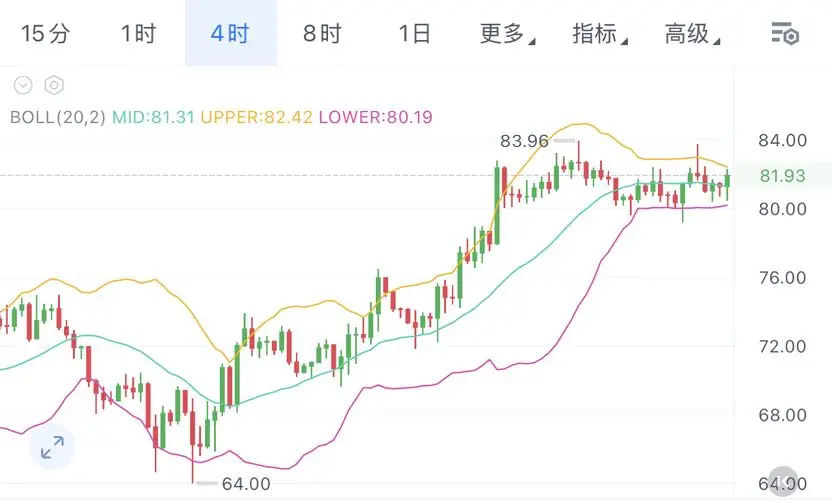Tap the round icon at bottom-right corner
The image size is (832, 504).
pyautogui.click(x=784, y=481)
